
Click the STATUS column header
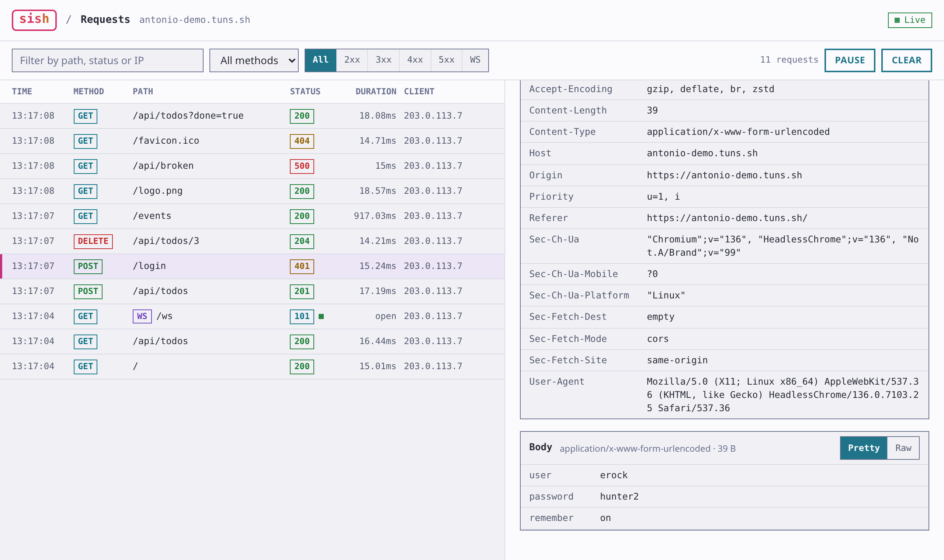305,91
